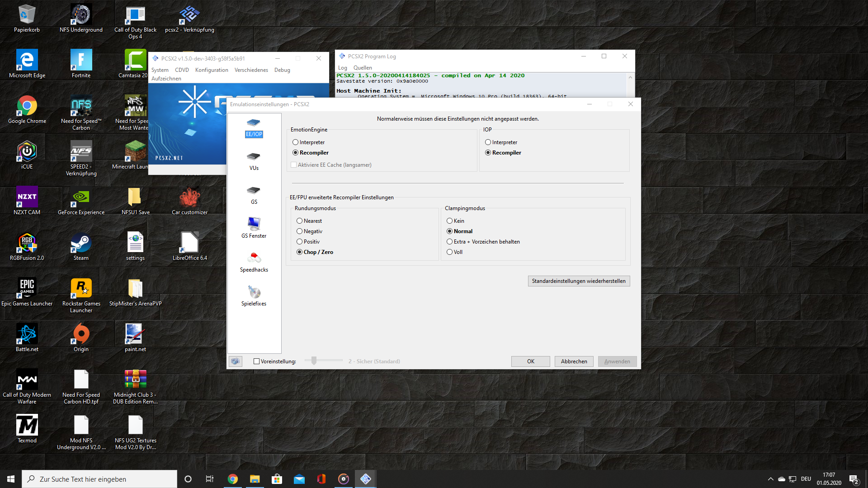Choose Voll clamping mode
868x488 pixels.
click(x=449, y=252)
